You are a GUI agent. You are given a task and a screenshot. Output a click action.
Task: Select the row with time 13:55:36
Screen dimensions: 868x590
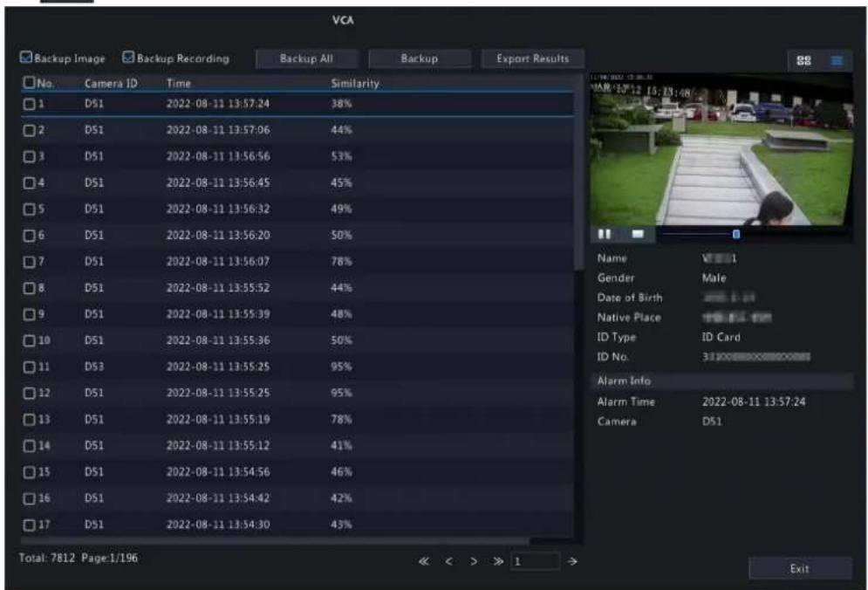[297, 340]
